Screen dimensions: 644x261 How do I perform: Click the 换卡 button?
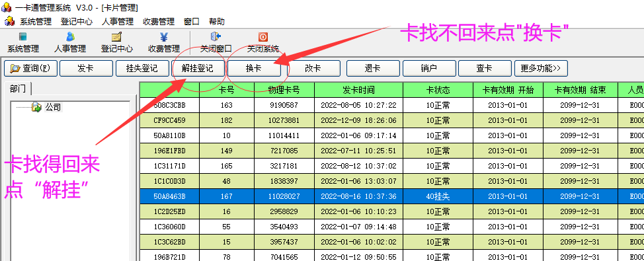[254, 69]
